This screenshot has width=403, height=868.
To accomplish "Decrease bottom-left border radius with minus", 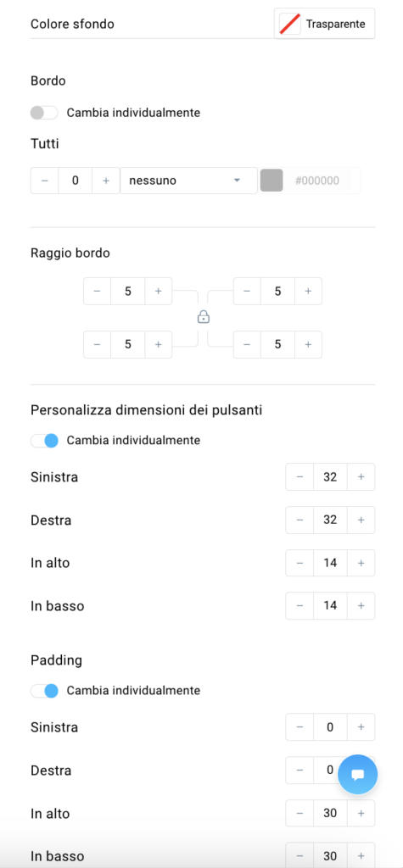I will point(97,344).
